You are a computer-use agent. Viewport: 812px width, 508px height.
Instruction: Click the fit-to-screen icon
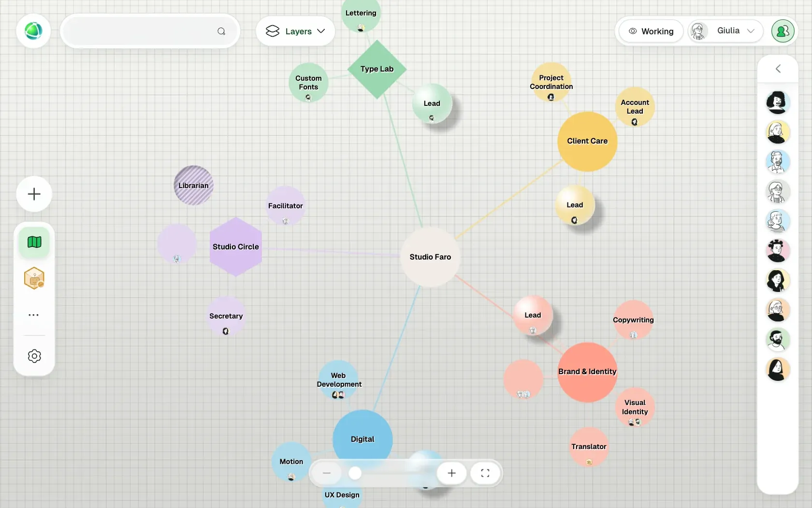coord(485,473)
